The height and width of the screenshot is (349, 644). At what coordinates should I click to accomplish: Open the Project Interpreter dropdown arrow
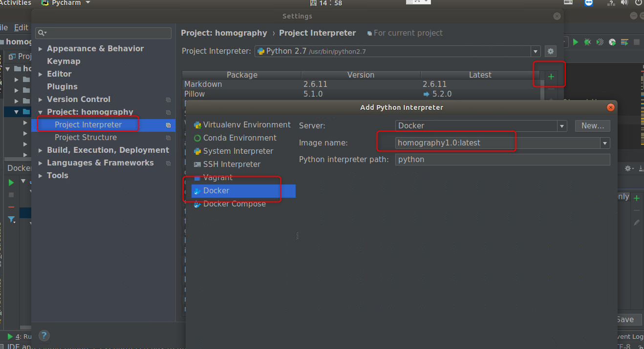coord(536,51)
